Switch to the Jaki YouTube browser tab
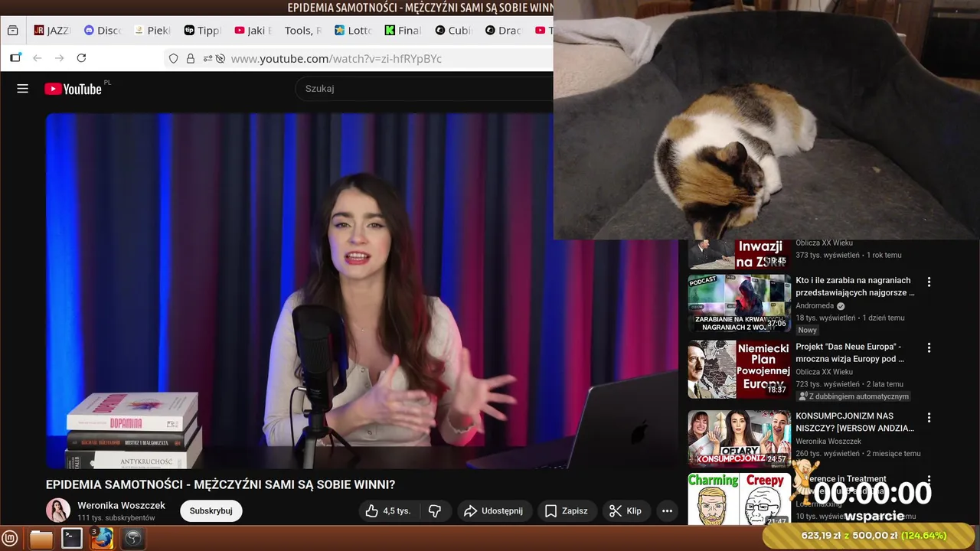This screenshot has height=551, width=980. (253, 31)
